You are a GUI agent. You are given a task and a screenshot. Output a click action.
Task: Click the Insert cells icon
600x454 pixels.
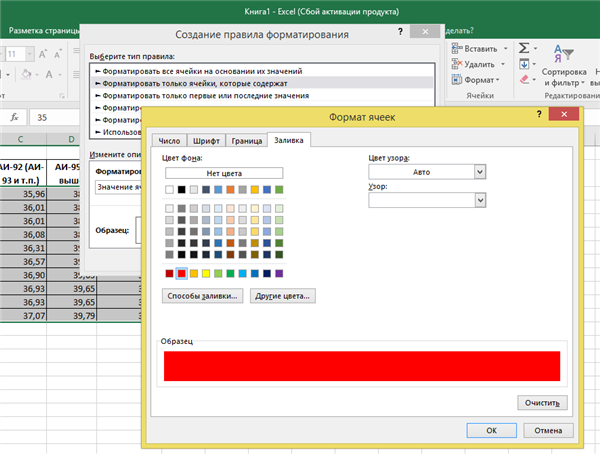457,48
